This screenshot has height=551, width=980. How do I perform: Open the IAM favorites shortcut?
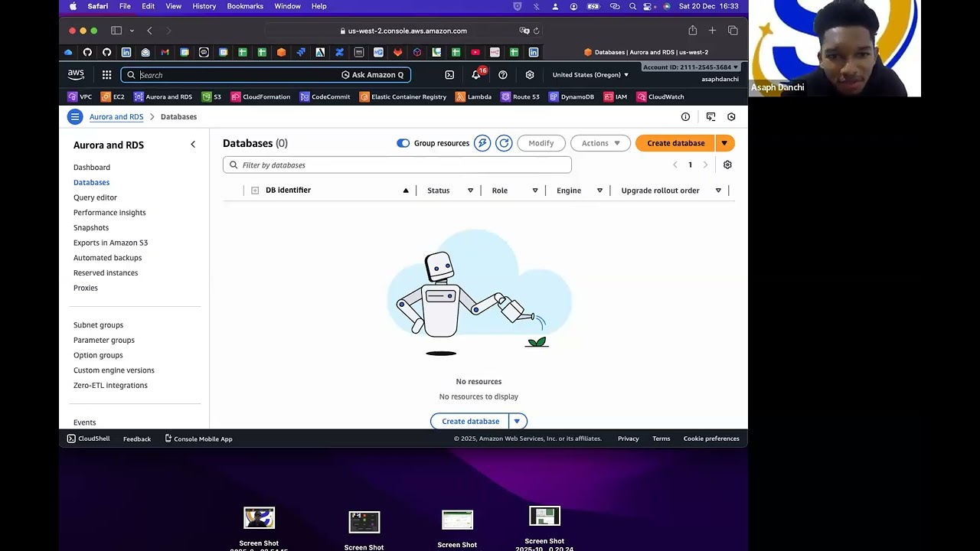pyautogui.click(x=616, y=97)
